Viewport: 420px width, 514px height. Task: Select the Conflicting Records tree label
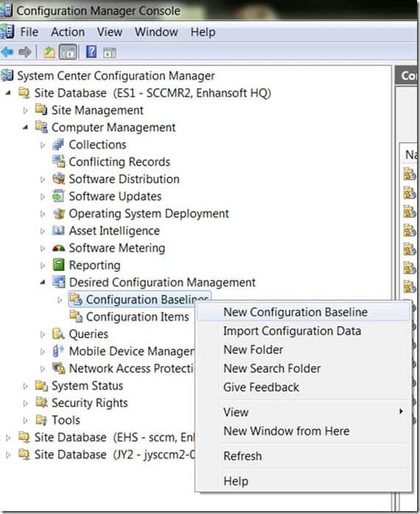tap(119, 162)
